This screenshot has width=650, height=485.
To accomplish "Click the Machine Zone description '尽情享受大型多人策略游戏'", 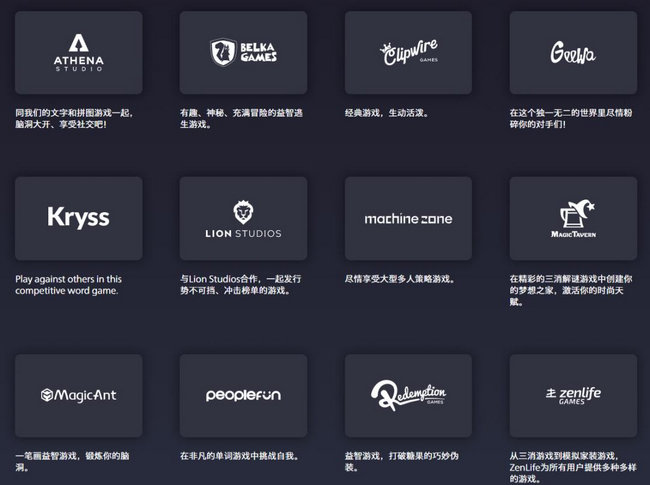I will 400,279.
